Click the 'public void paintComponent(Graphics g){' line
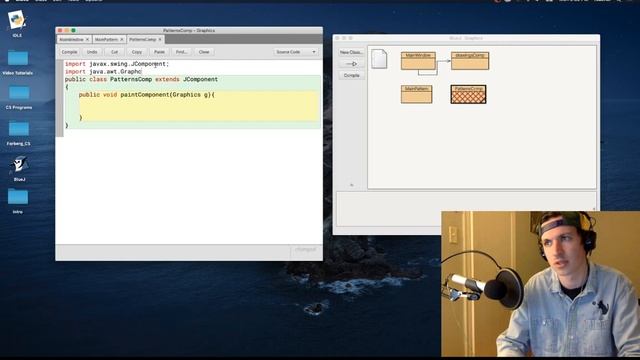This screenshot has width=640, height=360. click(147, 95)
